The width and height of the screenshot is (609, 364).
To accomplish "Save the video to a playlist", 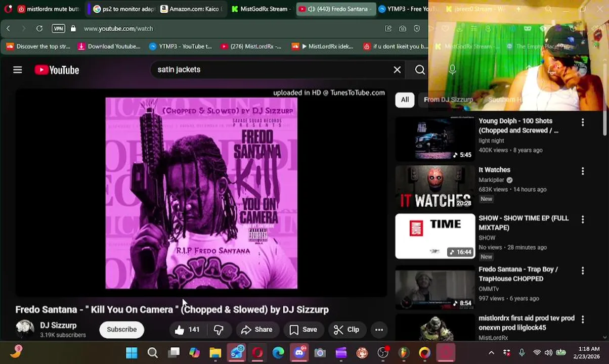I will [x=303, y=330].
